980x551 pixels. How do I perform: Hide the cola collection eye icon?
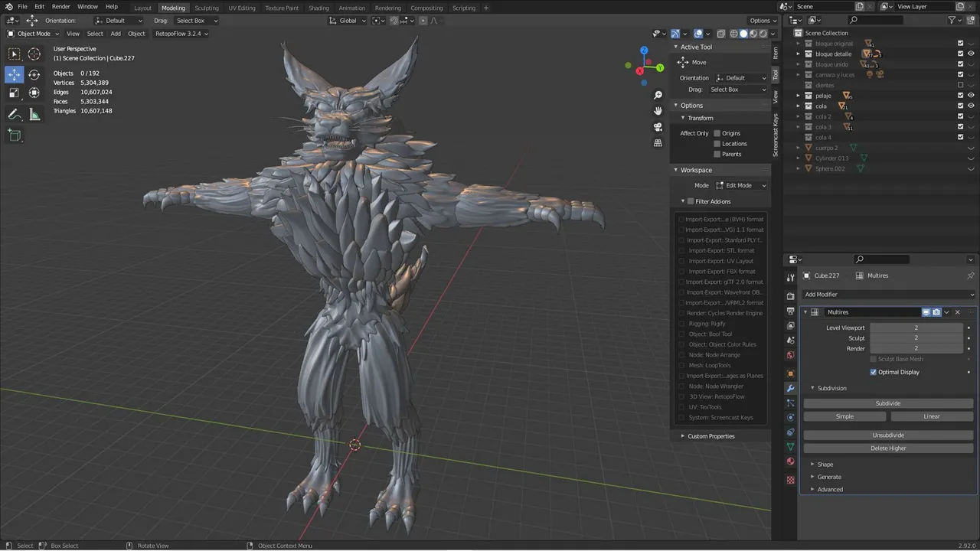click(972, 106)
